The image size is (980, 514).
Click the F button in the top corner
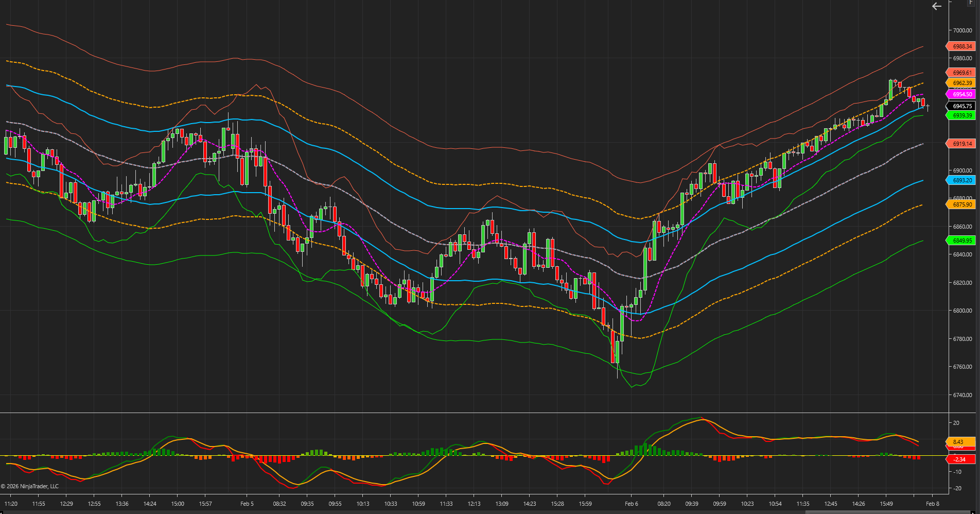coord(971,3)
